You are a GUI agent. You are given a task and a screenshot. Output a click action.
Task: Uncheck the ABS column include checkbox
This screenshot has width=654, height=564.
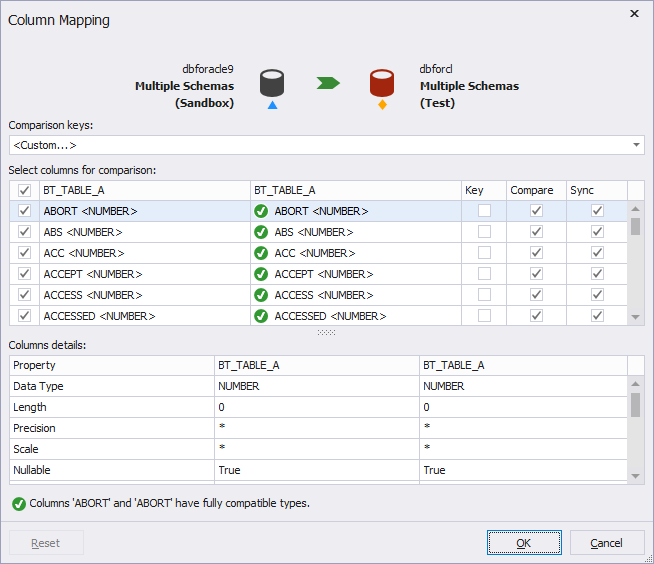(x=24, y=232)
